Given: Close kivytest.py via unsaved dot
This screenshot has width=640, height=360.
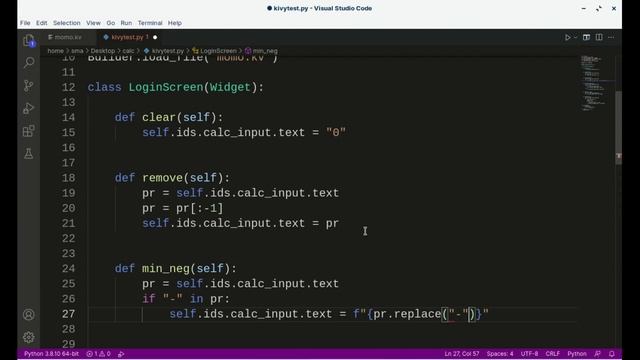Looking at the screenshot, I should [x=155, y=37].
